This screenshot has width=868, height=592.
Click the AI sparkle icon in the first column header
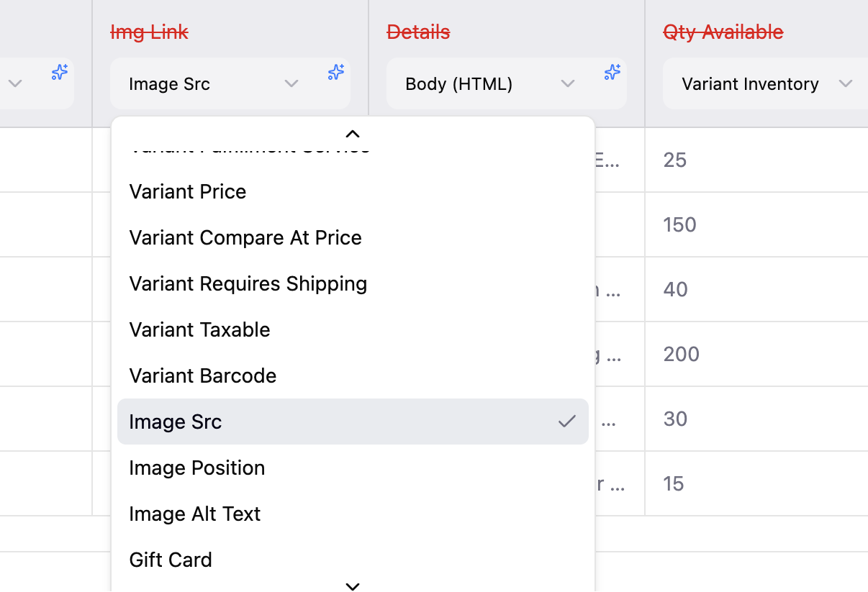tap(59, 72)
